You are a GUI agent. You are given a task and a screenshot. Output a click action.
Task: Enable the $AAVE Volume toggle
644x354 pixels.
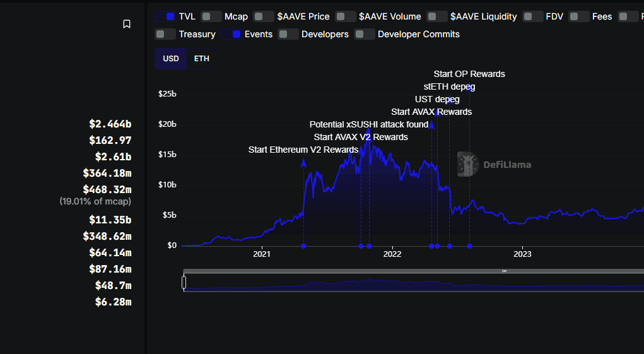346,16
